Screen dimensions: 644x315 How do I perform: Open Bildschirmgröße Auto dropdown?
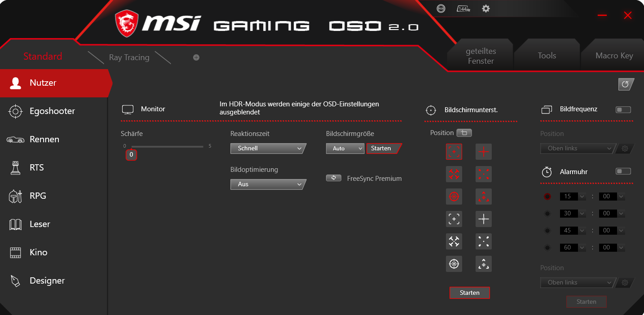pos(345,149)
